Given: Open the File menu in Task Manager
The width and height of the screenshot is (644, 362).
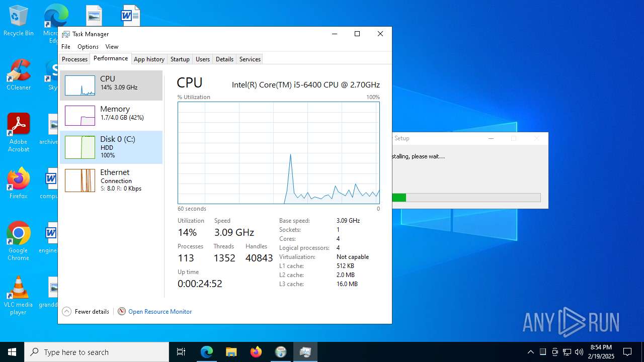Looking at the screenshot, I should pos(66,47).
